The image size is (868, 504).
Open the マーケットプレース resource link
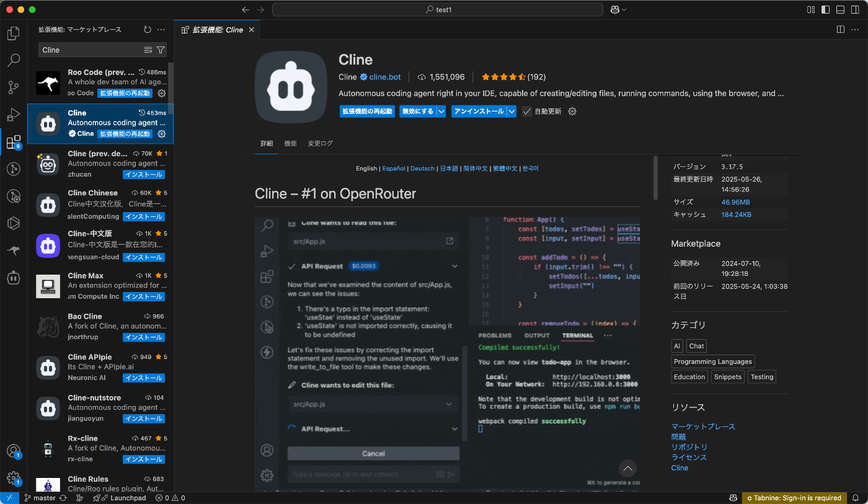coord(703,427)
